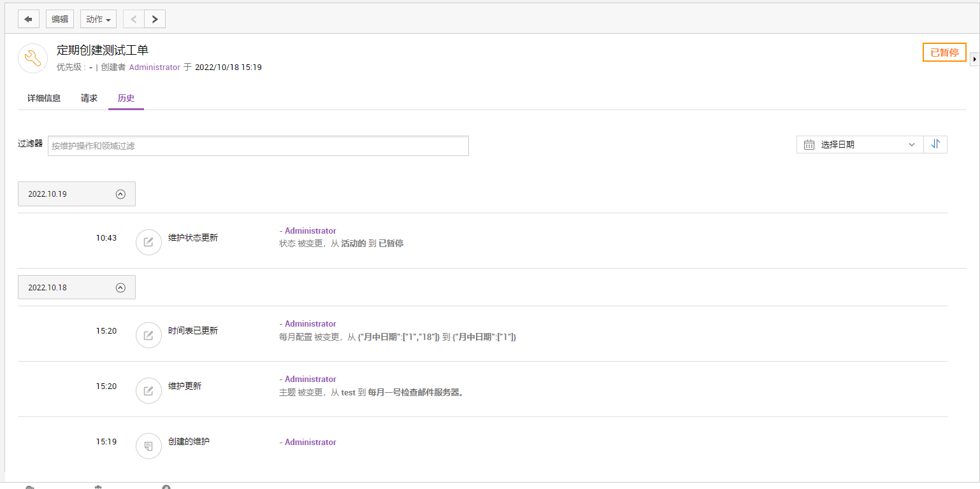Click the 过滤器 filter input field
Screen dimensions: 980x489
(258, 146)
